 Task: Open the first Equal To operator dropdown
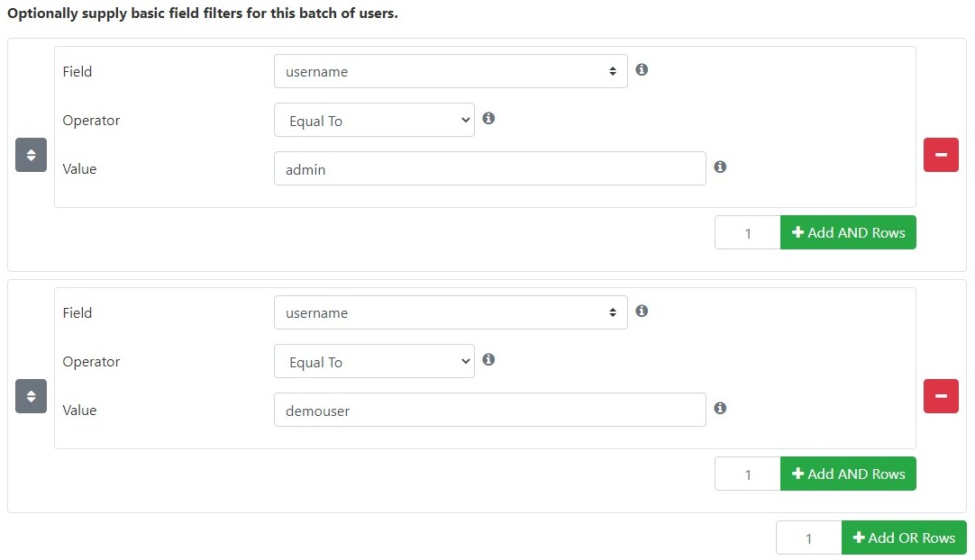(x=374, y=120)
